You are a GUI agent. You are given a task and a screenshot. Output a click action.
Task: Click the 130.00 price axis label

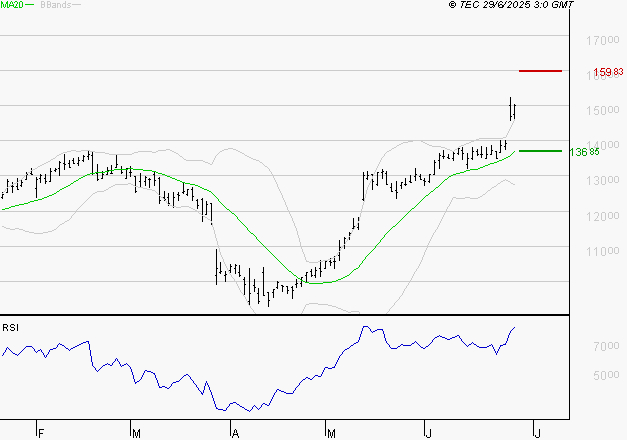(x=603, y=180)
